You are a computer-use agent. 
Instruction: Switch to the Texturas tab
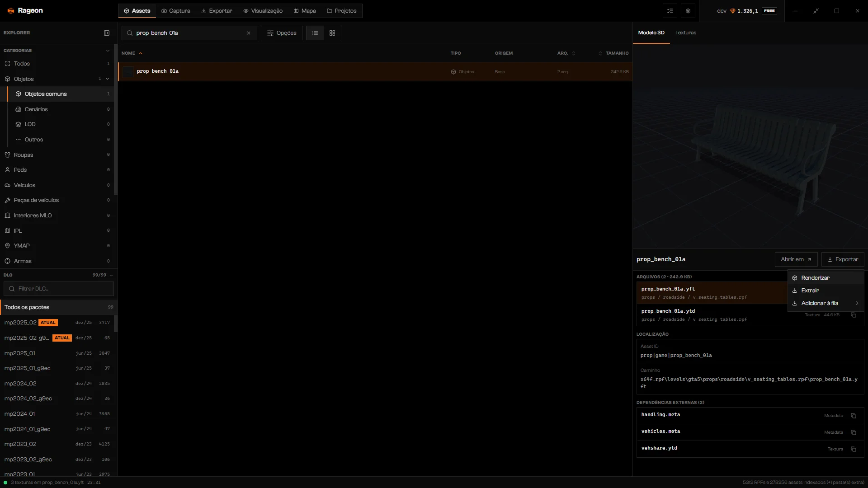(x=686, y=33)
